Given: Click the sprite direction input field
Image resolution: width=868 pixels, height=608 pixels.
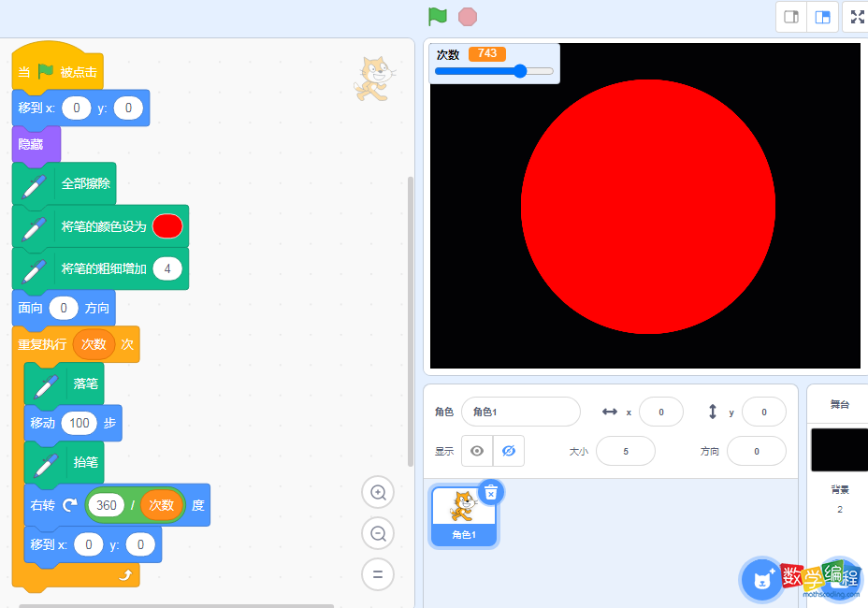Looking at the screenshot, I should [x=756, y=451].
